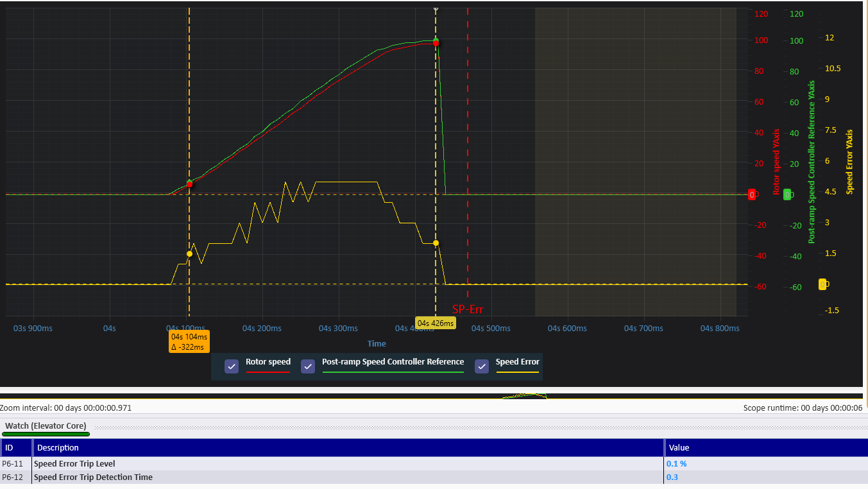
Task: Select the 04s 426ms cursor label
Action: point(436,323)
